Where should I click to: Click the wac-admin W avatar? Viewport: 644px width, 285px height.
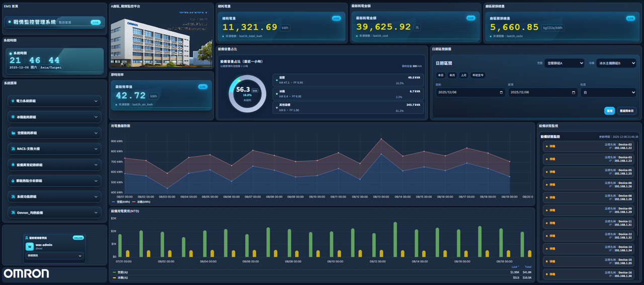pos(30,247)
